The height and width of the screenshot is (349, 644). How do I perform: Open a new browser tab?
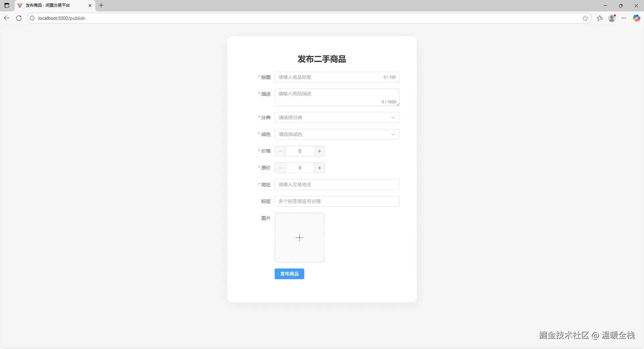(x=101, y=5)
